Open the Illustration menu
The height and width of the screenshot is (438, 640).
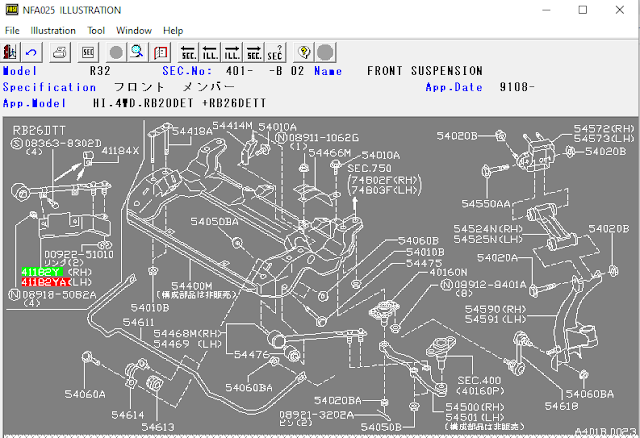pos(53,31)
